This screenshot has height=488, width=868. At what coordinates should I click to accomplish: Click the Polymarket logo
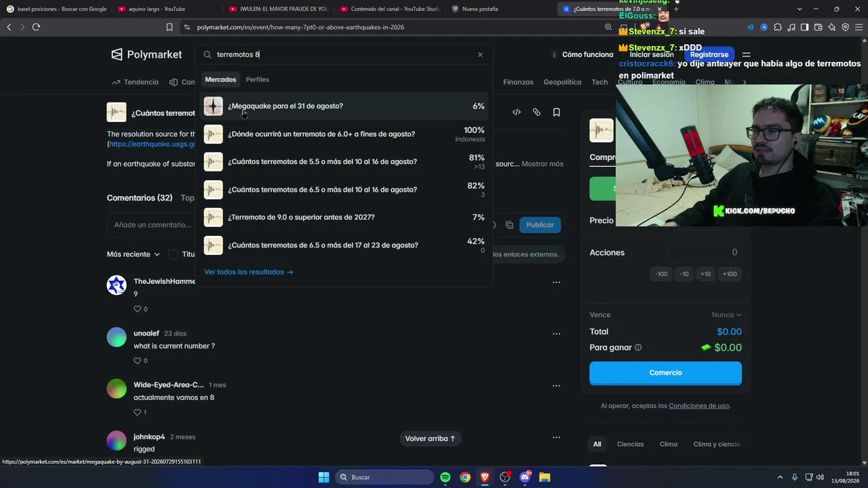(146, 54)
